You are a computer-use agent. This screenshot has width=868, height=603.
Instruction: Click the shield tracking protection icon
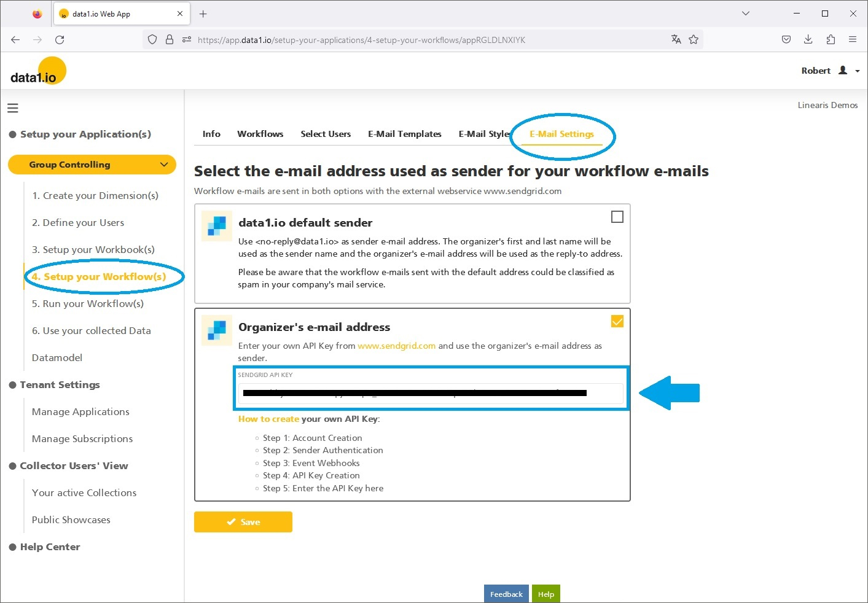click(152, 39)
